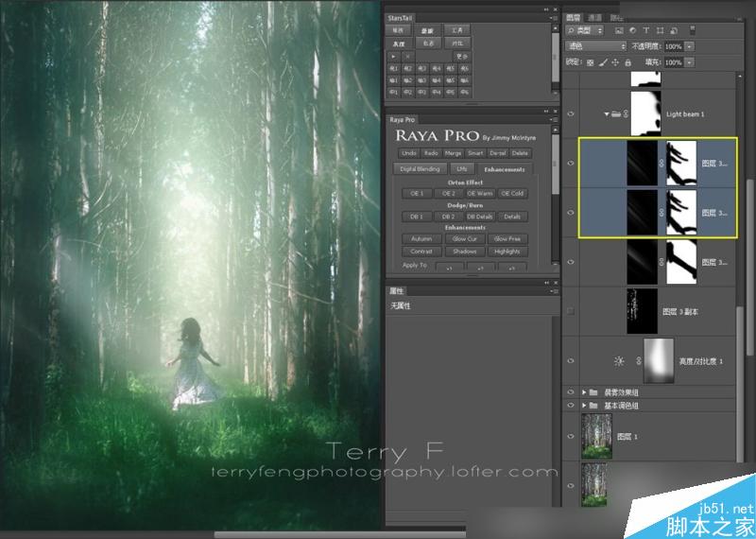Select the Light beam 1 mask thumbnail

pos(646,113)
